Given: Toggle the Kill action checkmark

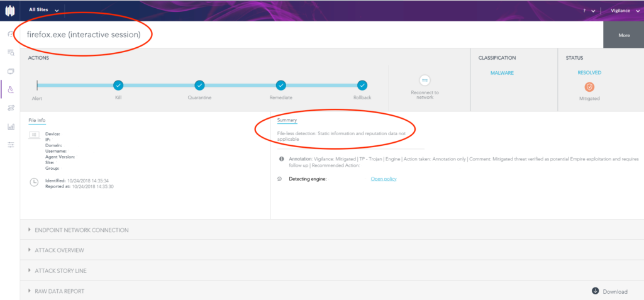Looking at the screenshot, I should click(118, 86).
